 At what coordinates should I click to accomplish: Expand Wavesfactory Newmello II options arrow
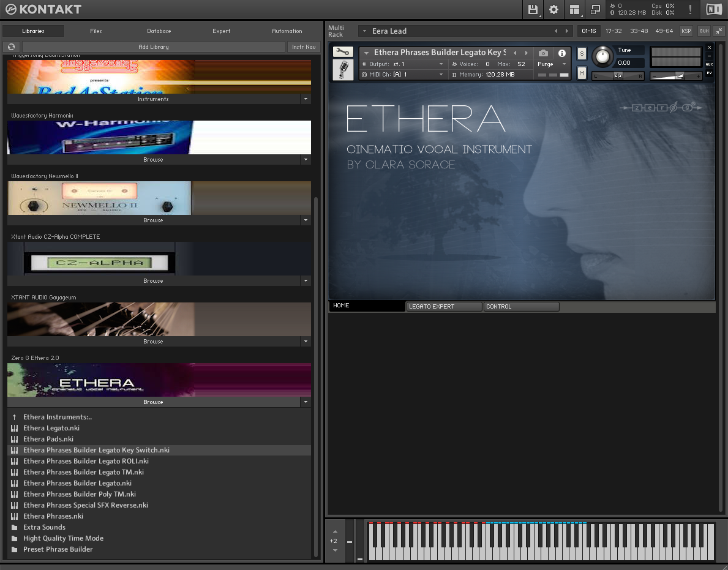click(x=306, y=220)
